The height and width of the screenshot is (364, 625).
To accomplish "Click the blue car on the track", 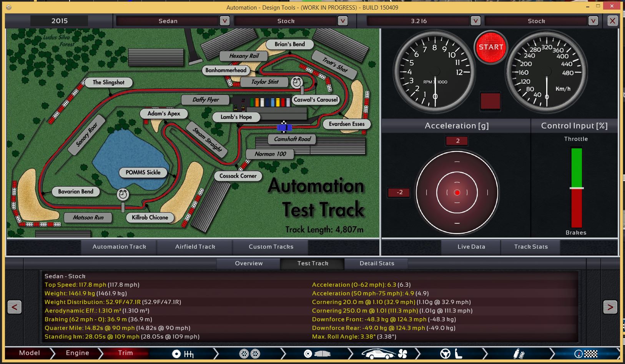I will (284, 127).
